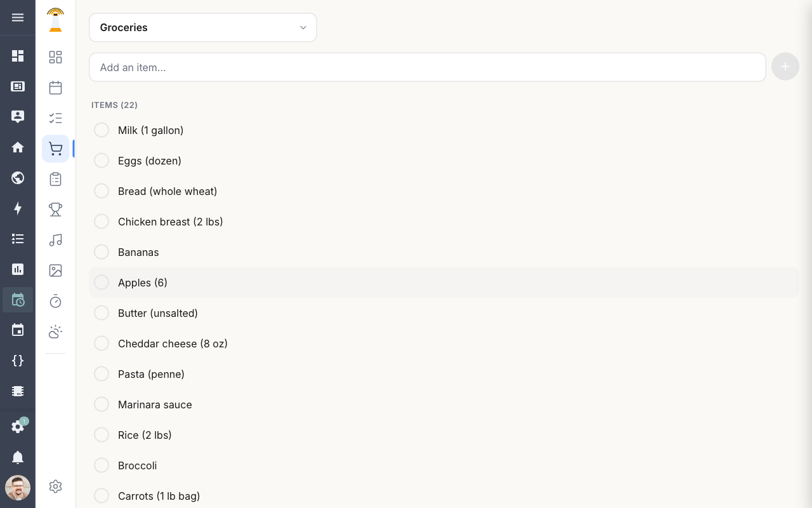Check off Milk (1 gallon)
This screenshot has width=812, height=508.
tap(101, 130)
